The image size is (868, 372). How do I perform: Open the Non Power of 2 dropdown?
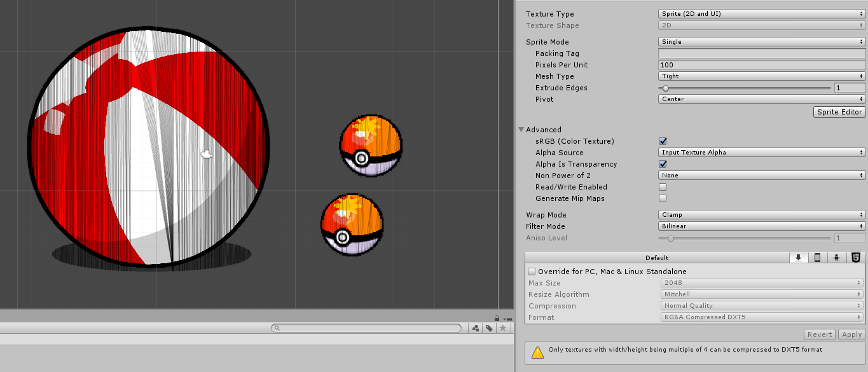point(762,176)
